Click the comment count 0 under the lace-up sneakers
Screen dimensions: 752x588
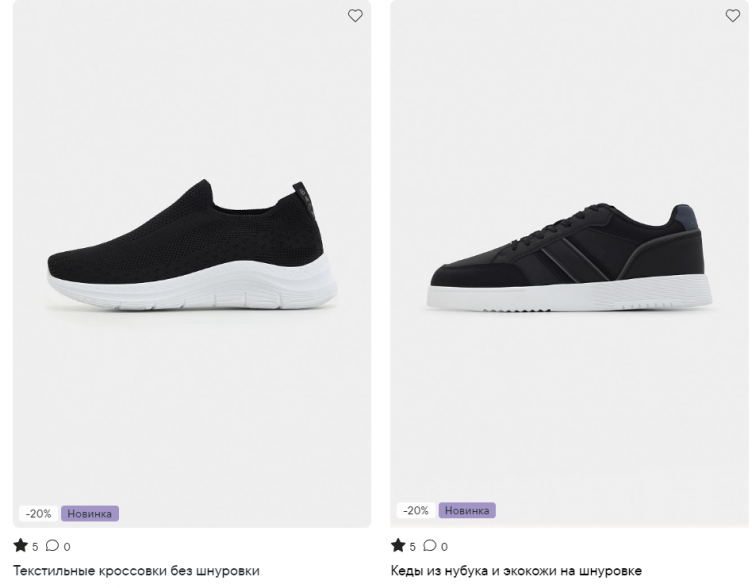click(445, 547)
